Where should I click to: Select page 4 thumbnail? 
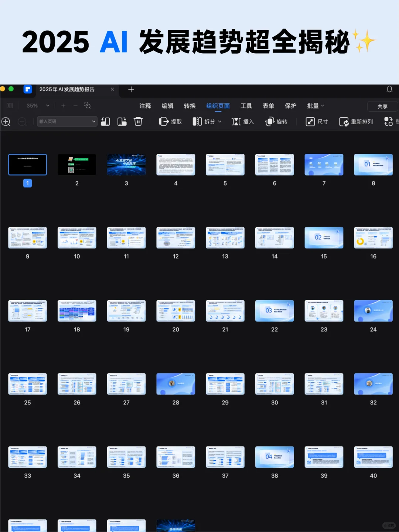(176, 165)
